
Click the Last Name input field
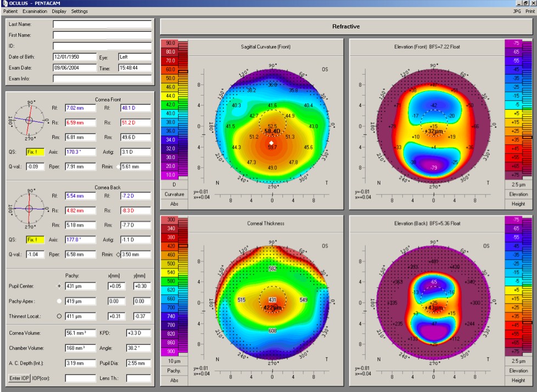(x=102, y=24)
